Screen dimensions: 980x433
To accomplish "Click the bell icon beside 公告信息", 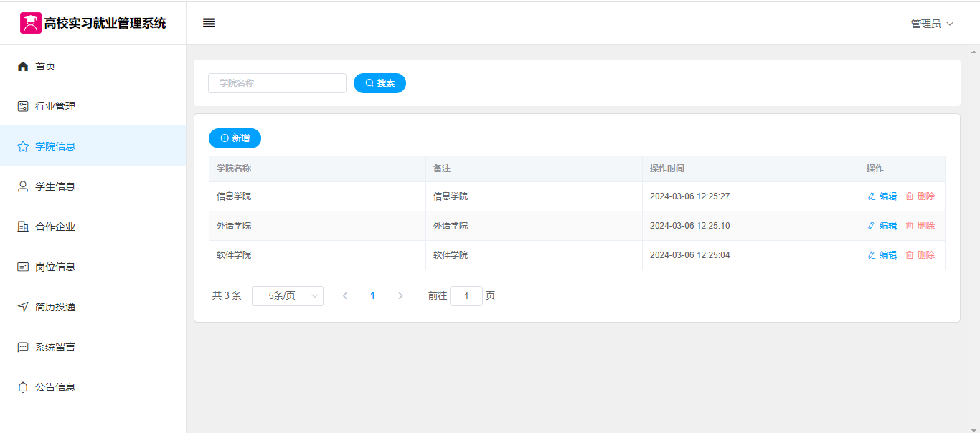I will coord(23,387).
